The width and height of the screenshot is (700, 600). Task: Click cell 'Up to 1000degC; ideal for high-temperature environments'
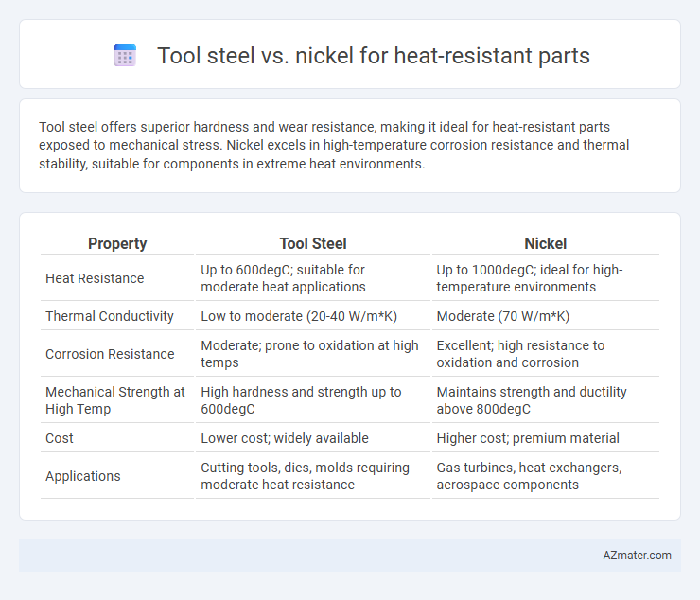click(530, 278)
